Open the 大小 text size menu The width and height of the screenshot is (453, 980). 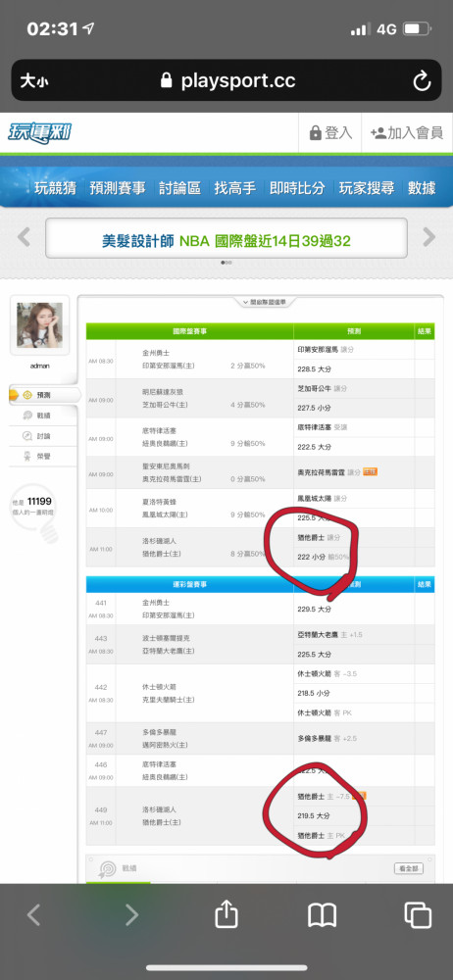pos(33,80)
